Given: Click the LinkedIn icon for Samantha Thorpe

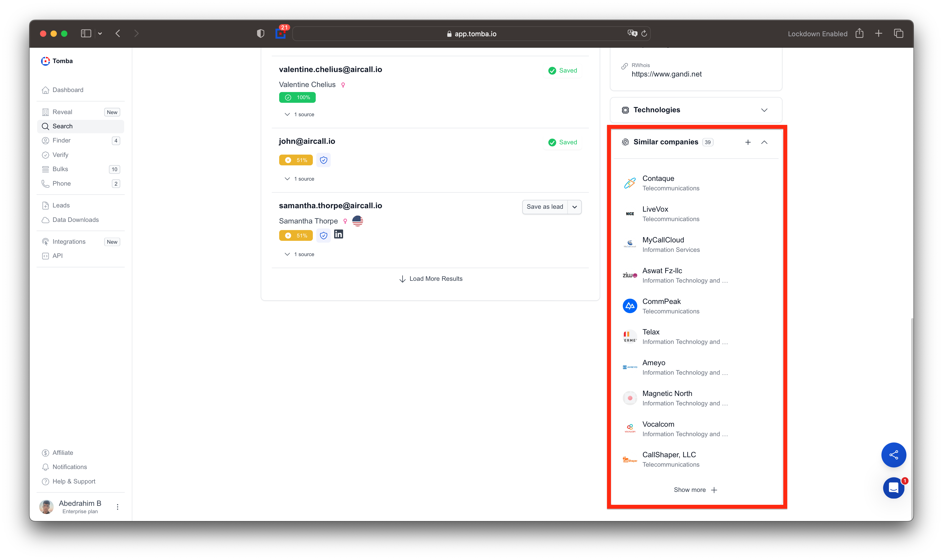Looking at the screenshot, I should pyautogui.click(x=338, y=234).
